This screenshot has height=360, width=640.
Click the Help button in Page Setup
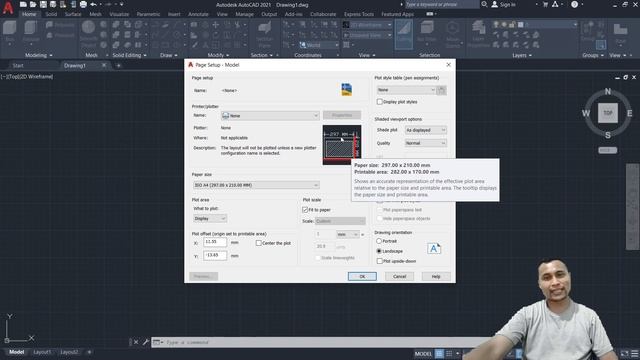pyautogui.click(x=436, y=276)
